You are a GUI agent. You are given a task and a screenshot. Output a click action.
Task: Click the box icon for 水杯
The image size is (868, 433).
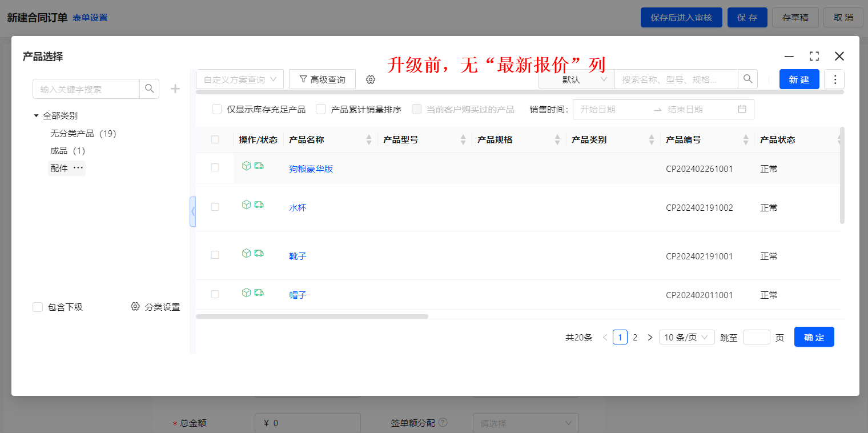[247, 205]
